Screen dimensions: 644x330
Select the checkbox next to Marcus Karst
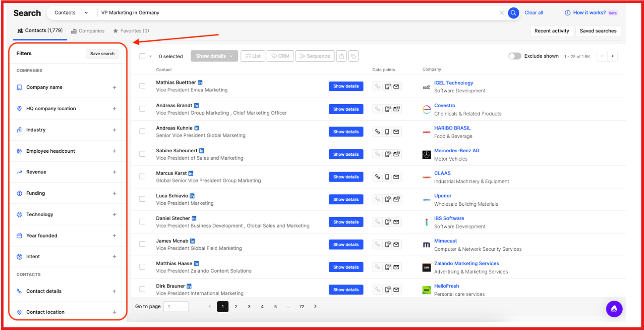click(142, 176)
